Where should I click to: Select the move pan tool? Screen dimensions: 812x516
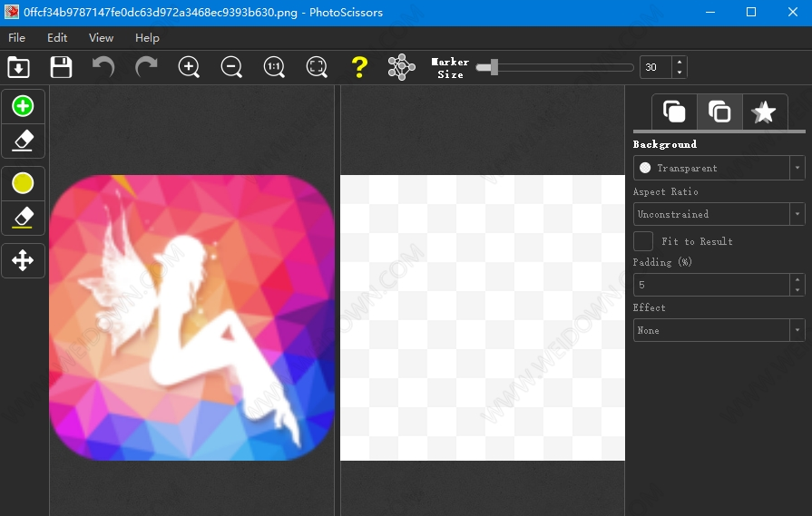[23, 261]
